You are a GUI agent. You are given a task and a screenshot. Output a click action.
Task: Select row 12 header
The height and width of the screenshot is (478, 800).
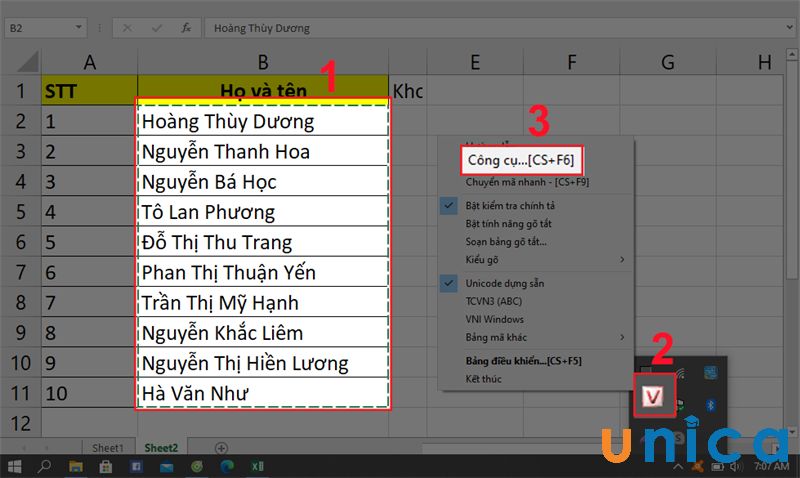tap(20, 423)
